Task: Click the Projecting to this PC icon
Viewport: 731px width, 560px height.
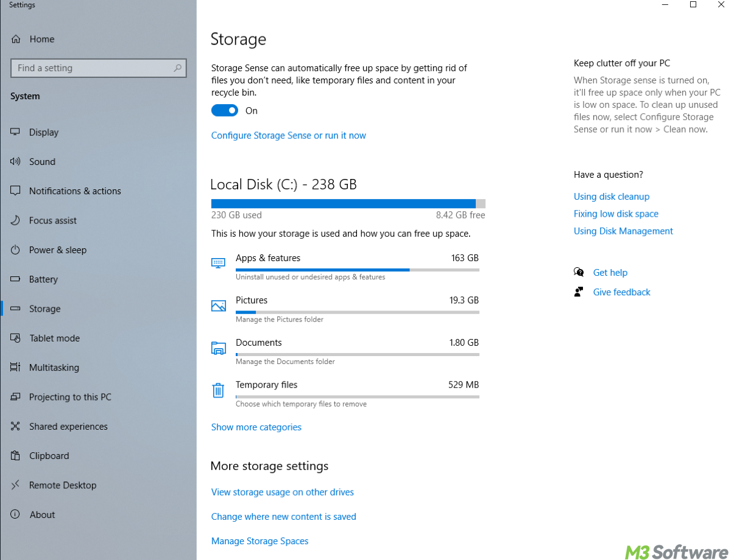Action: pos(16,397)
